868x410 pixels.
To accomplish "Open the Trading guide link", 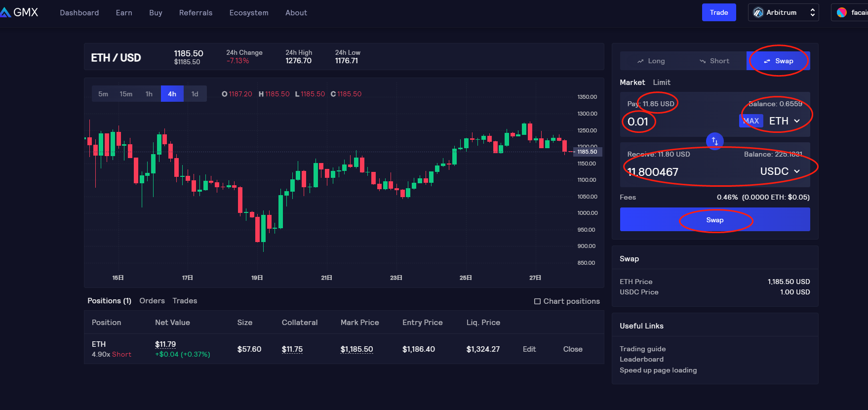I will click(x=642, y=349).
